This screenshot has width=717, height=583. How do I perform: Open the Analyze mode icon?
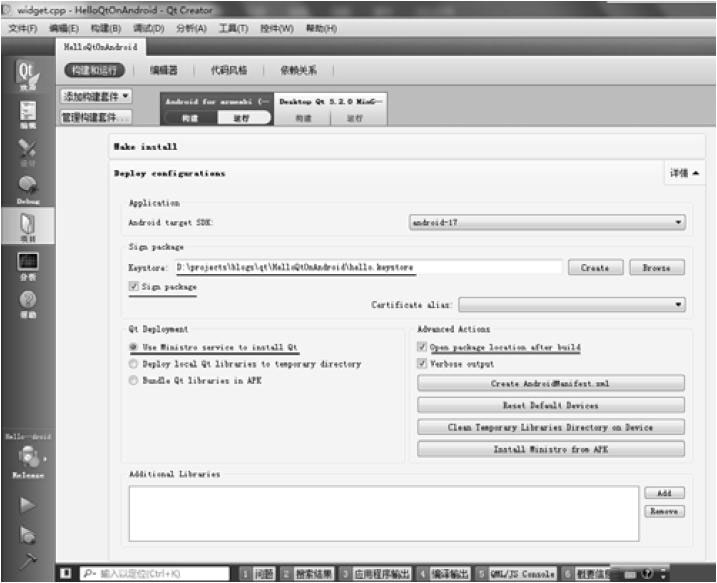27,266
